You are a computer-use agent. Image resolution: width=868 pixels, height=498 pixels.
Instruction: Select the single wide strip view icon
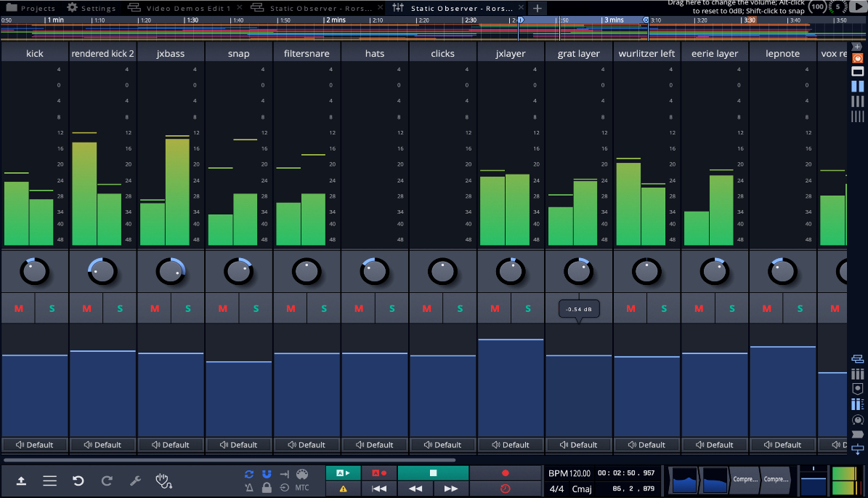858,71
